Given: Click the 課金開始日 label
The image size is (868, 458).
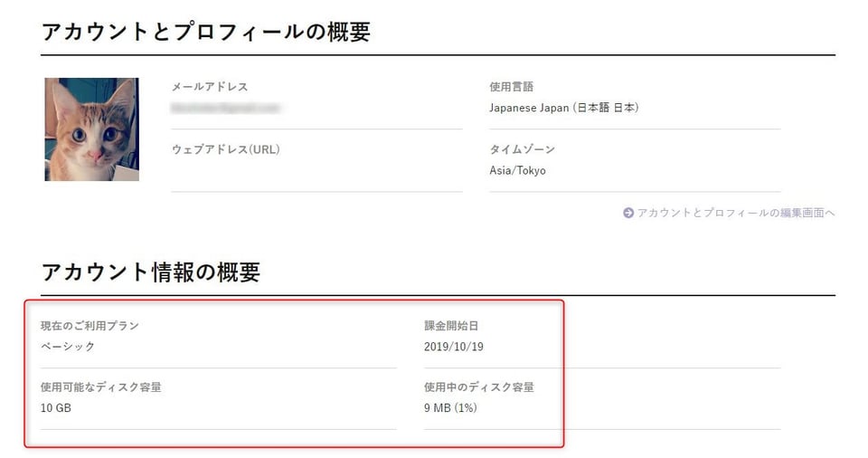Looking at the screenshot, I should tap(451, 326).
